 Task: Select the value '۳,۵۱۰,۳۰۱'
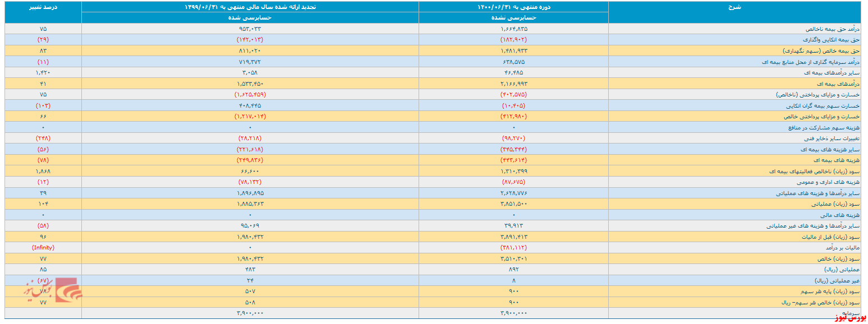pyautogui.click(x=513, y=258)
